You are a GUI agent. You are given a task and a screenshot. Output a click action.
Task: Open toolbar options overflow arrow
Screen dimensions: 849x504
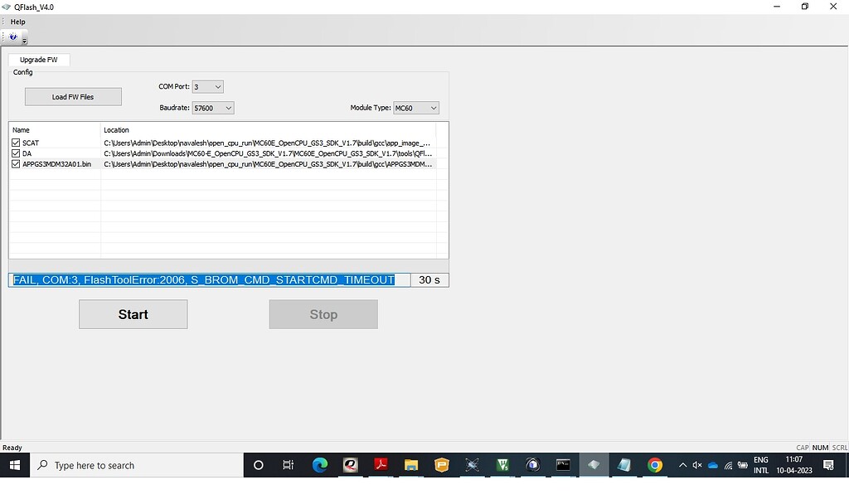[24, 41]
